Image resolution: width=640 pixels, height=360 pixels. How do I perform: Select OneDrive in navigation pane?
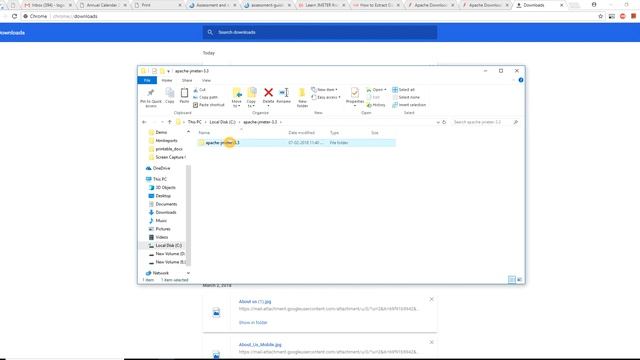pos(158,168)
